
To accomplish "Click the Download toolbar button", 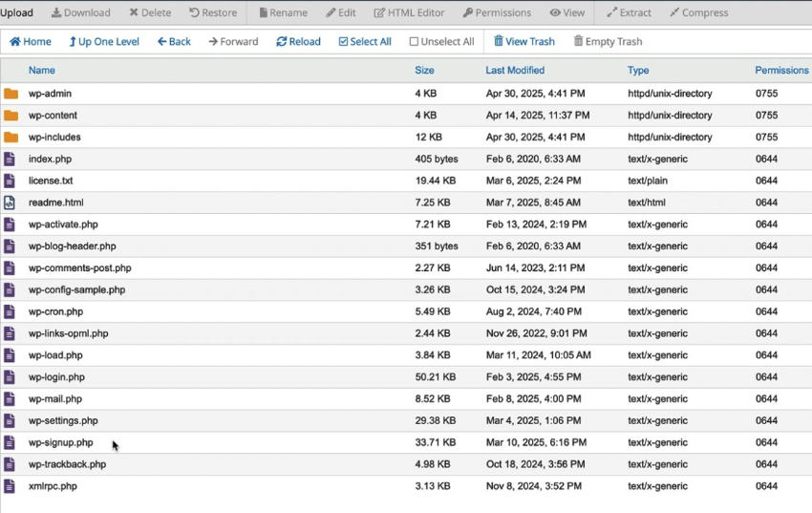I will pos(81,12).
